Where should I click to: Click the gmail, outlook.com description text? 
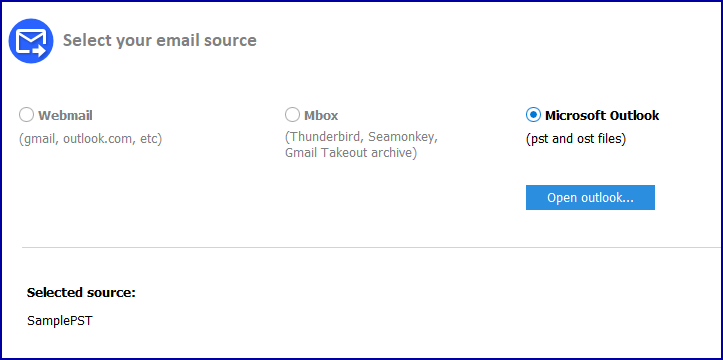point(90,139)
